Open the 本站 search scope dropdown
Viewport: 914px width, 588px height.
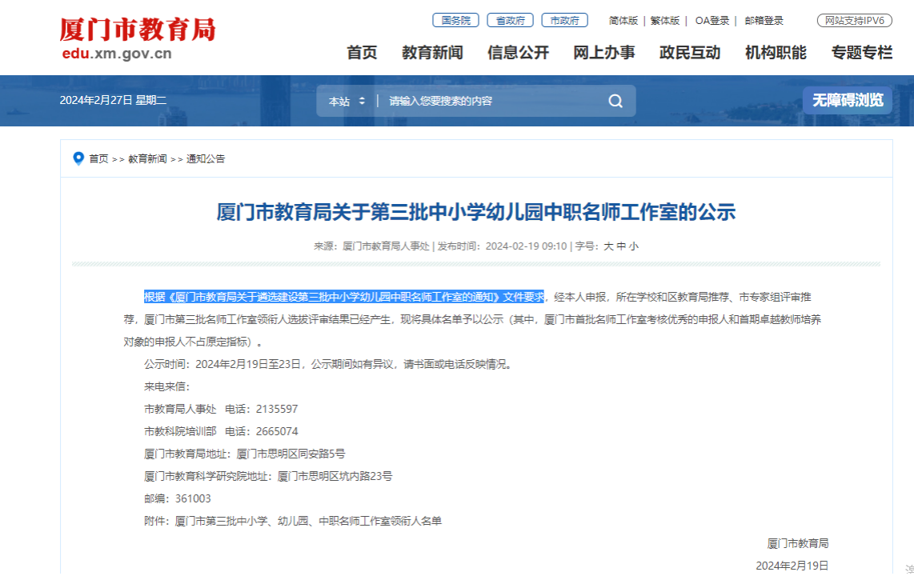tap(347, 102)
